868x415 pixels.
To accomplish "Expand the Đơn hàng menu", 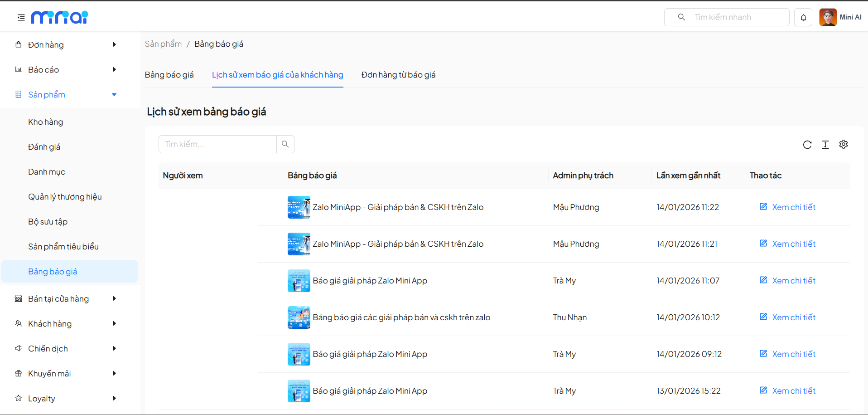I will click(114, 44).
